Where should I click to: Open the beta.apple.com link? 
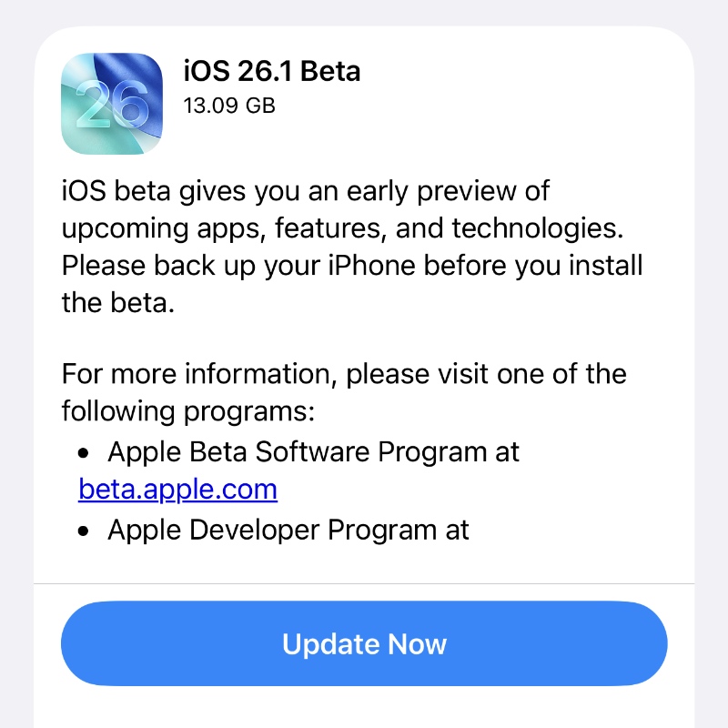point(177,490)
